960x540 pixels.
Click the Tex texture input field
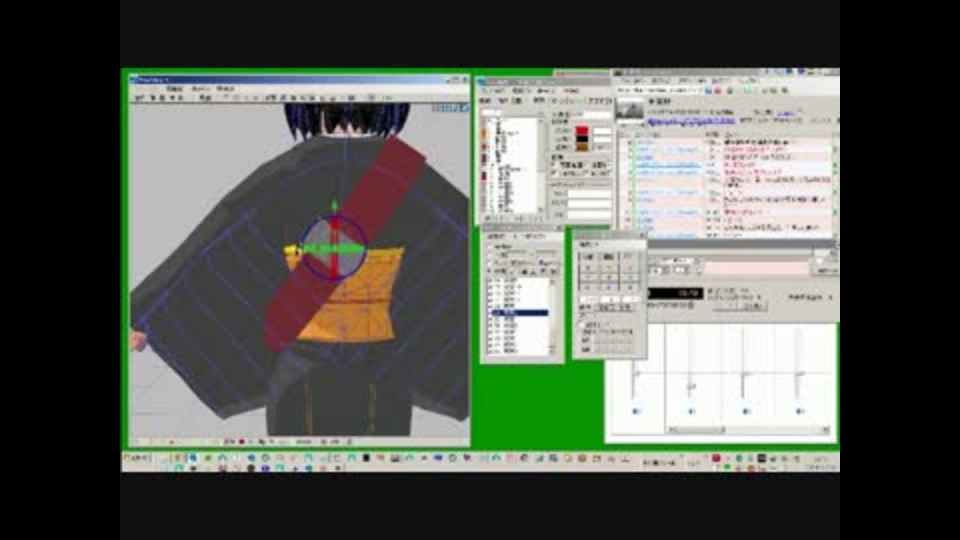coord(588,194)
